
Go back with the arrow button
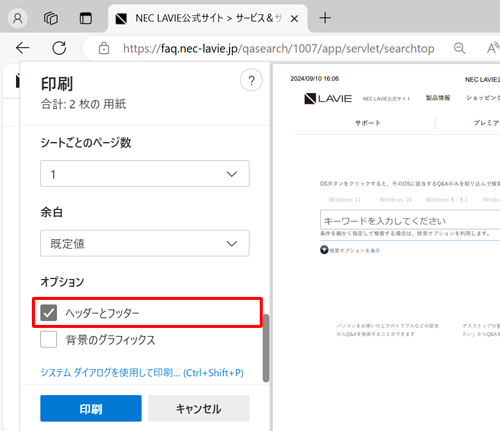tap(23, 48)
